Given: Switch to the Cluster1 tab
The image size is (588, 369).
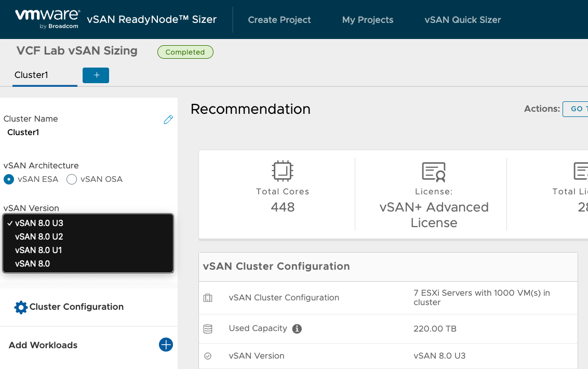Looking at the screenshot, I should point(31,75).
